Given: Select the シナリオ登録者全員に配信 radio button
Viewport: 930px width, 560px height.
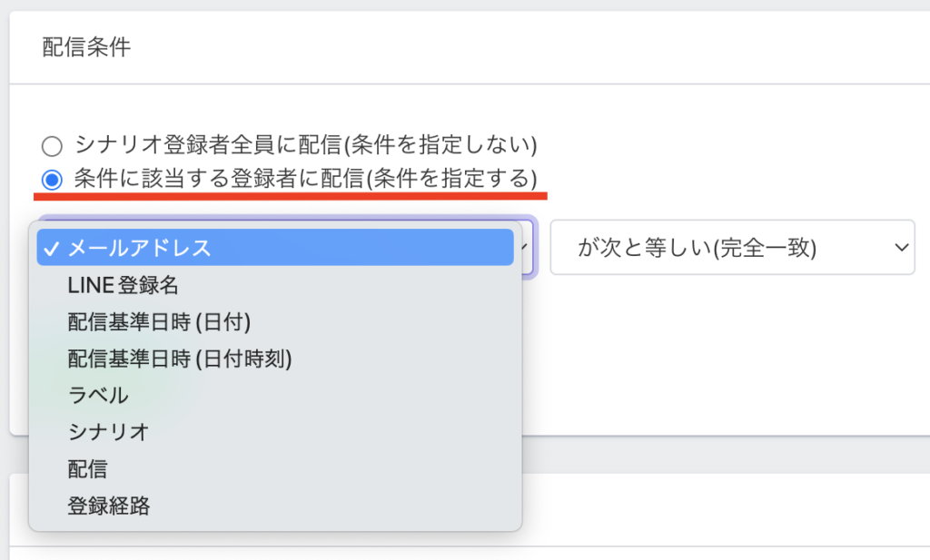Looking at the screenshot, I should coord(53,145).
